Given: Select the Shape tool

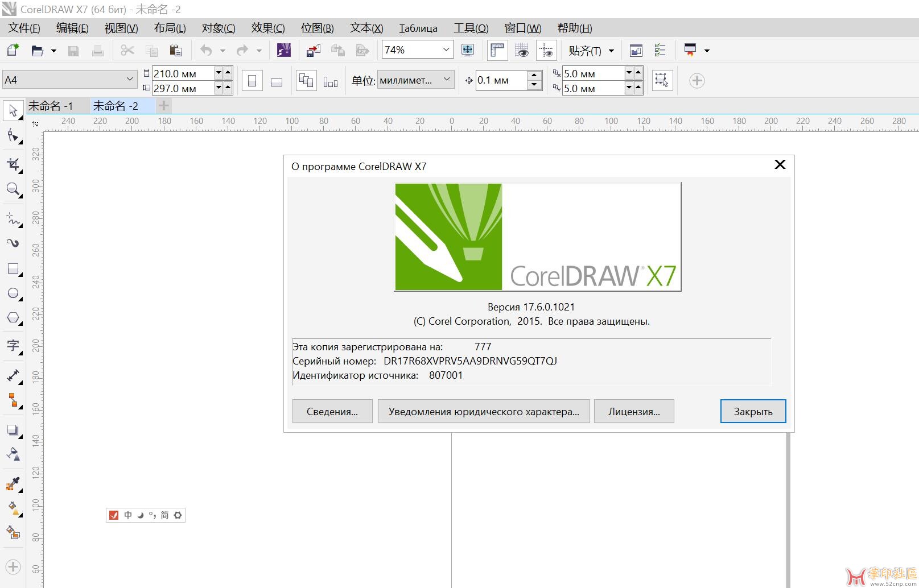Looking at the screenshot, I should coord(13,135).
